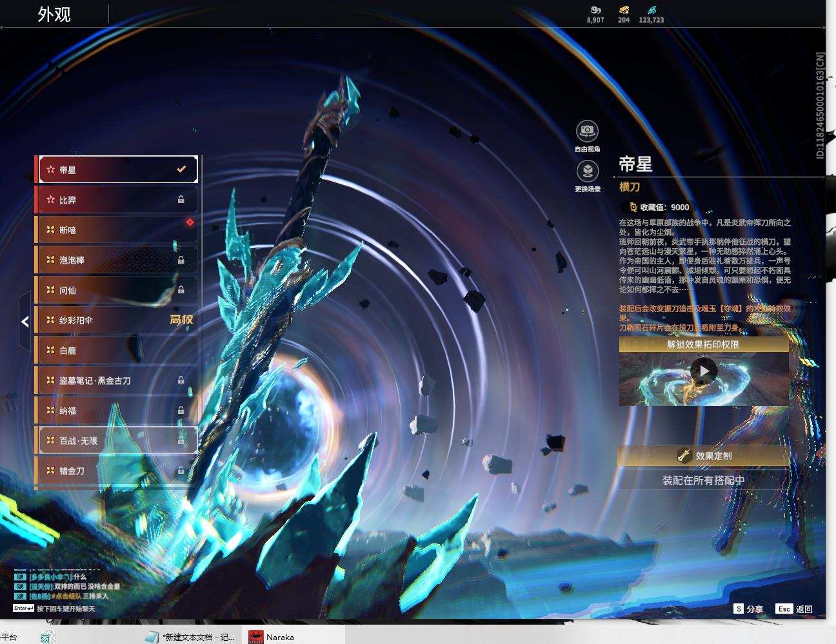The width and height of the screenshot is (836, 644).
Task: Click the 123,723 currency amount
Action: (x=652, y=20)
